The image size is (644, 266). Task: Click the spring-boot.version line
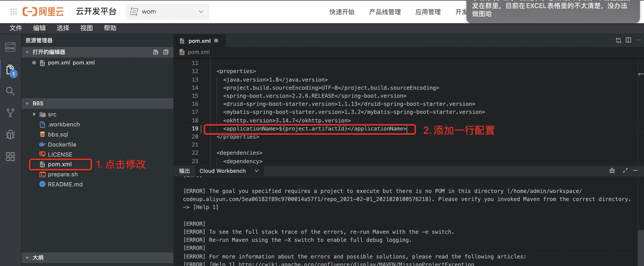click(x=315, y=96)
